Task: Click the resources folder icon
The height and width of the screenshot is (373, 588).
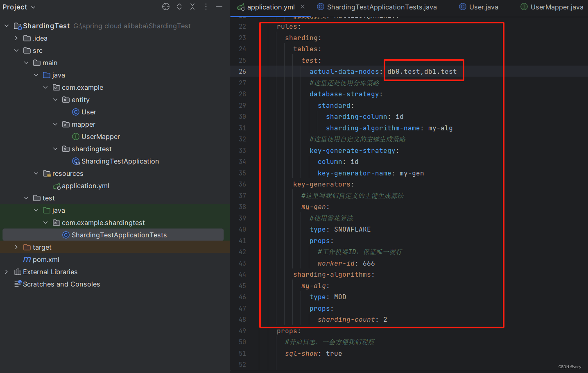Action: tap(47, 173)
